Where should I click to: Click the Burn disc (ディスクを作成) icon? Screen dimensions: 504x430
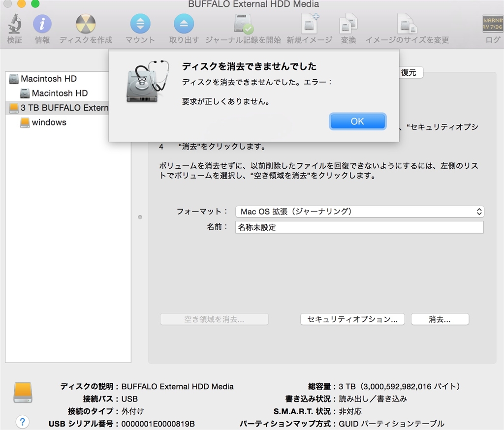point(86,25)
